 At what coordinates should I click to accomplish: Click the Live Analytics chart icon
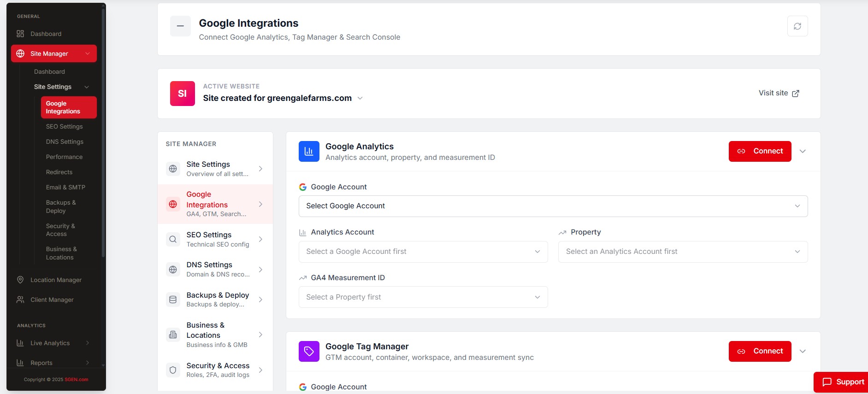click(x=20, y=343)
